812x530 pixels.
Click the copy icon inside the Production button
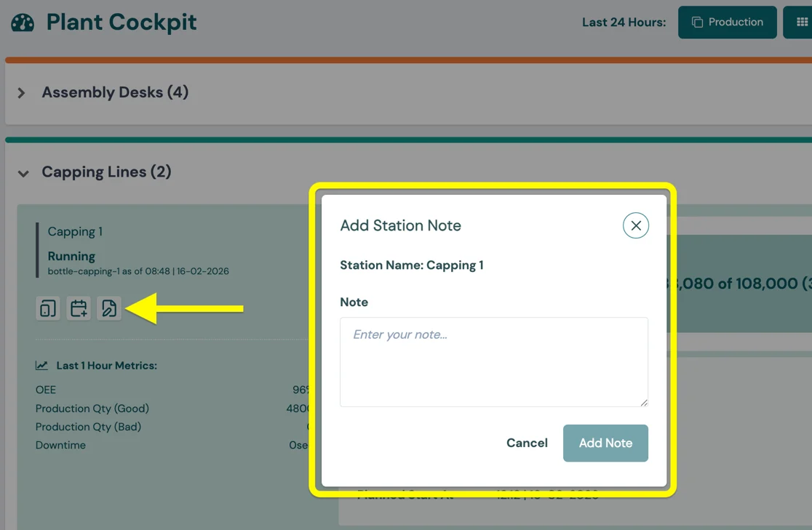(x=697, y=23)
